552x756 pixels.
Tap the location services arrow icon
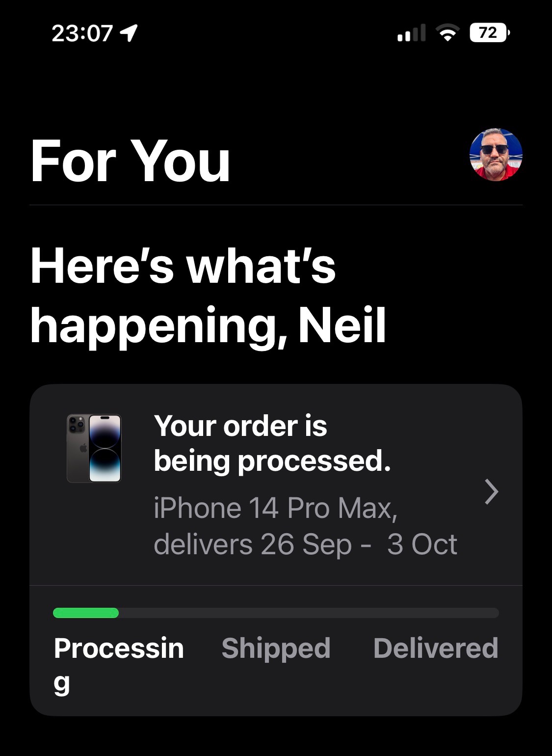tap(129, 33)
